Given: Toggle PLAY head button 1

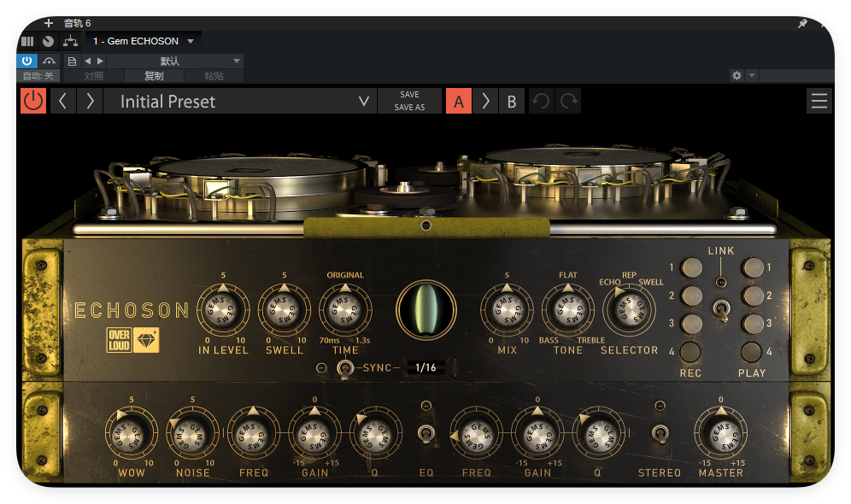Looking at the screenshot, I should click(x=752, y=267).
